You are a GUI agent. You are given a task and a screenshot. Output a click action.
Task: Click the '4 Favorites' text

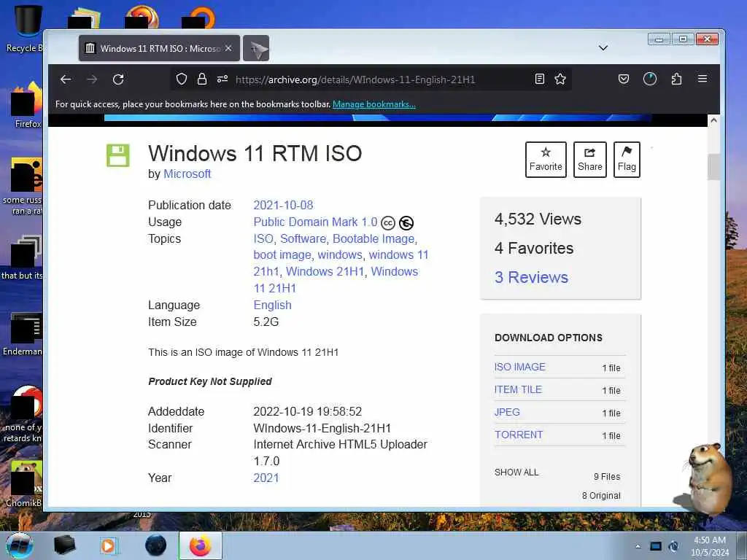coord(534,248)
